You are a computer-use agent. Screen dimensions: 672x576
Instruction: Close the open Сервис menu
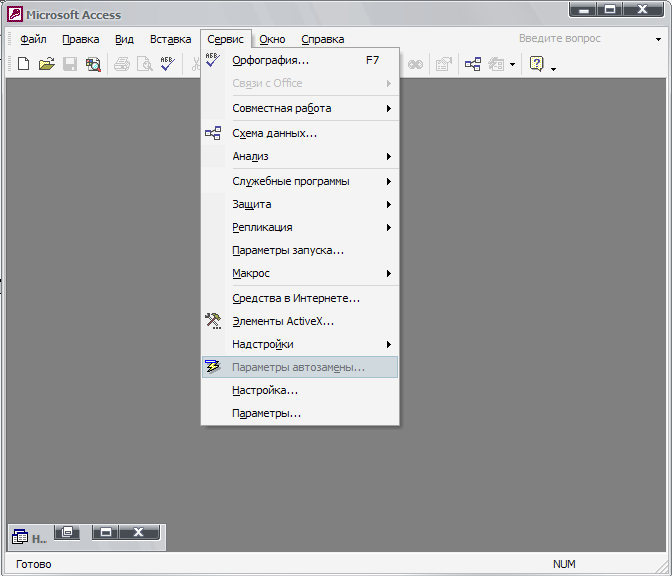[x=225, y=39]
